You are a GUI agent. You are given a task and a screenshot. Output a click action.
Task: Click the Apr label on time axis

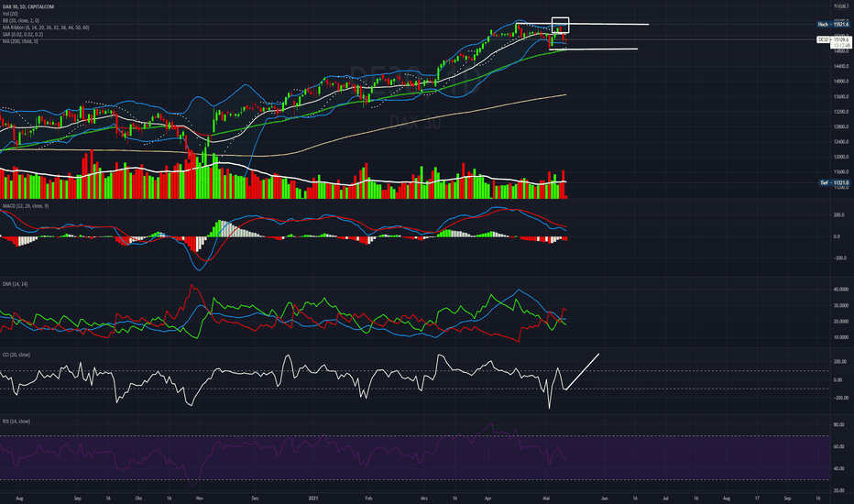coord(488,498)
